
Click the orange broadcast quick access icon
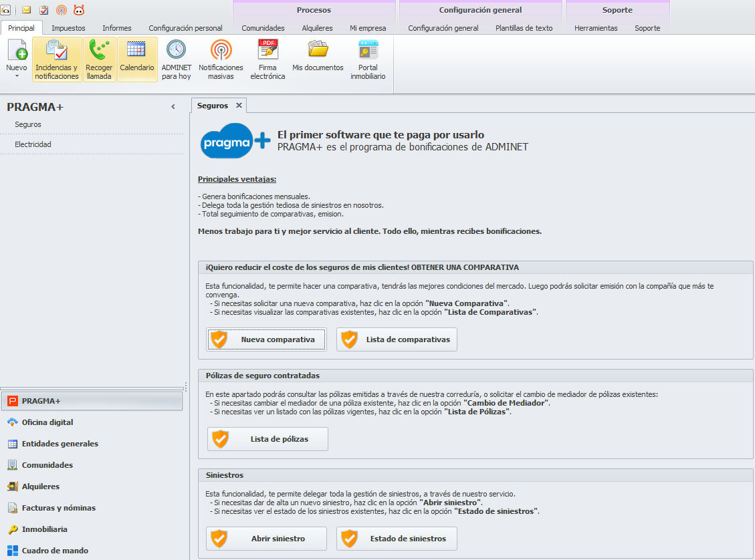[x=61, y=9]
